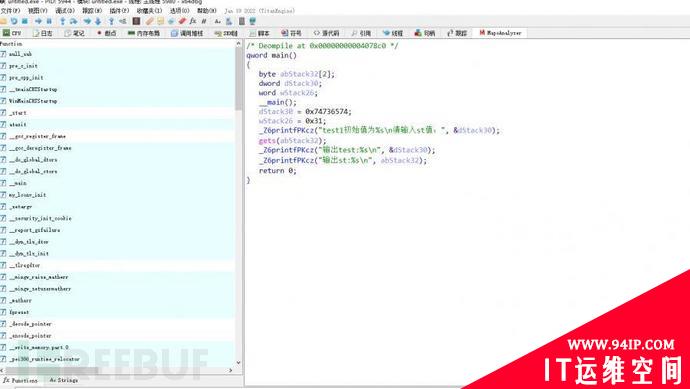Switch to the 断点 breakpoints tab
This screenshot has height=389, width=690.
(x=107, y=33)
